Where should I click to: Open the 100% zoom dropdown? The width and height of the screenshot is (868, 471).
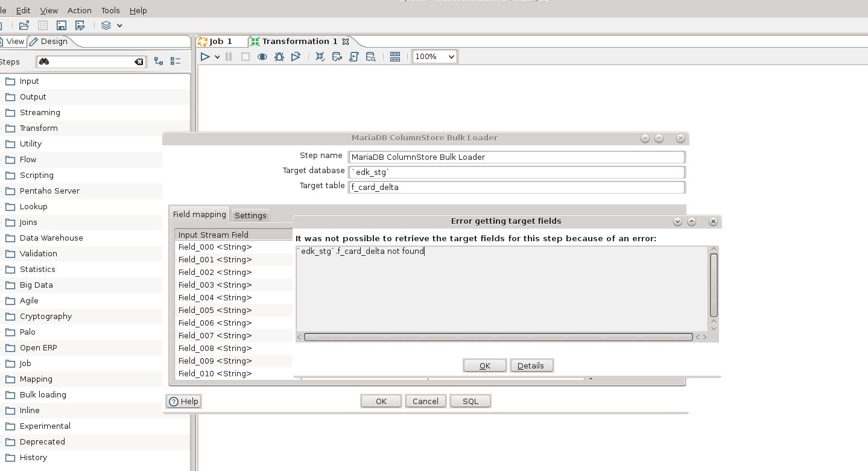coord(434,57)
